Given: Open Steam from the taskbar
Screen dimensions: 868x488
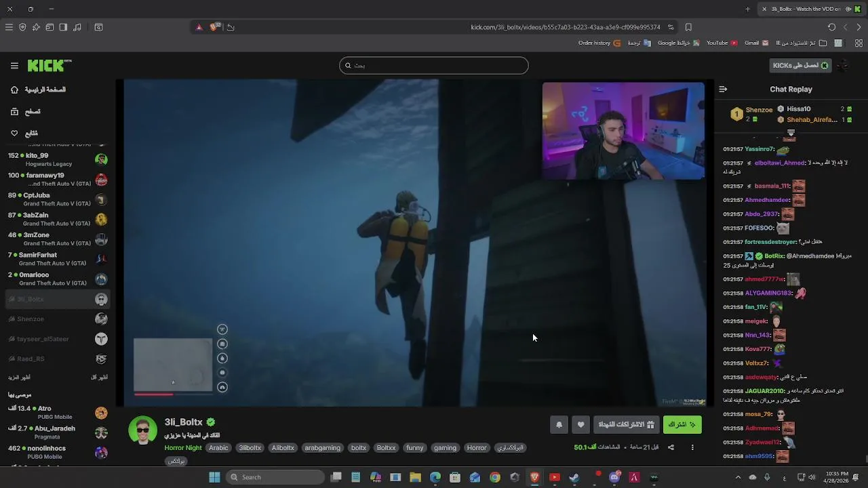Looking at the screenshot, I should (574, 477).
